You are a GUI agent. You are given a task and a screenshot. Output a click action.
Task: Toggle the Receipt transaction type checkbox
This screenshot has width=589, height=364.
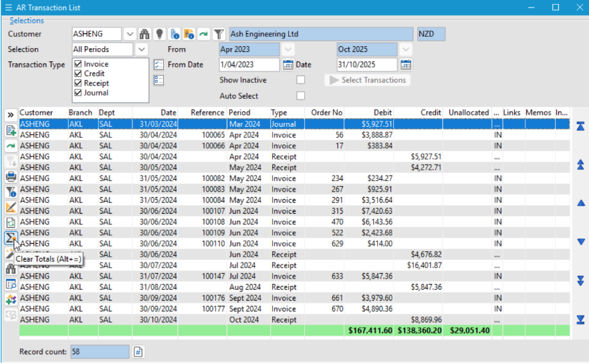coord(78,83)
